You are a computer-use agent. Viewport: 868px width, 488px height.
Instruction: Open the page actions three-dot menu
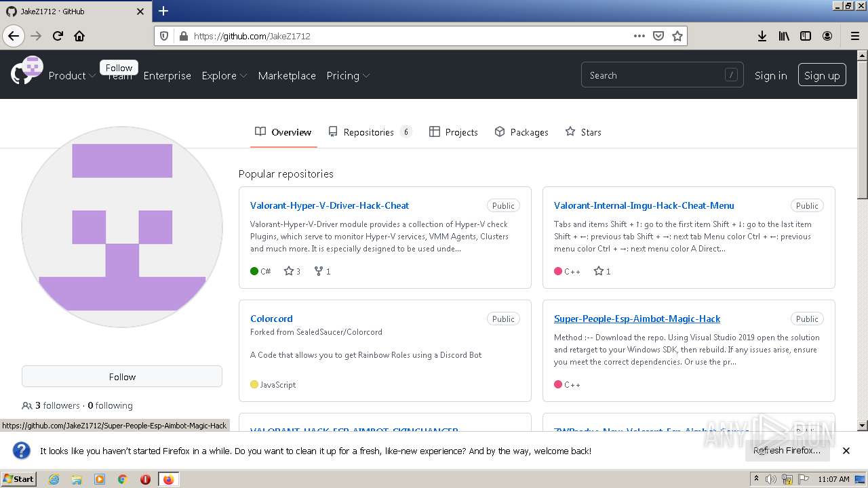coord(639,36)
